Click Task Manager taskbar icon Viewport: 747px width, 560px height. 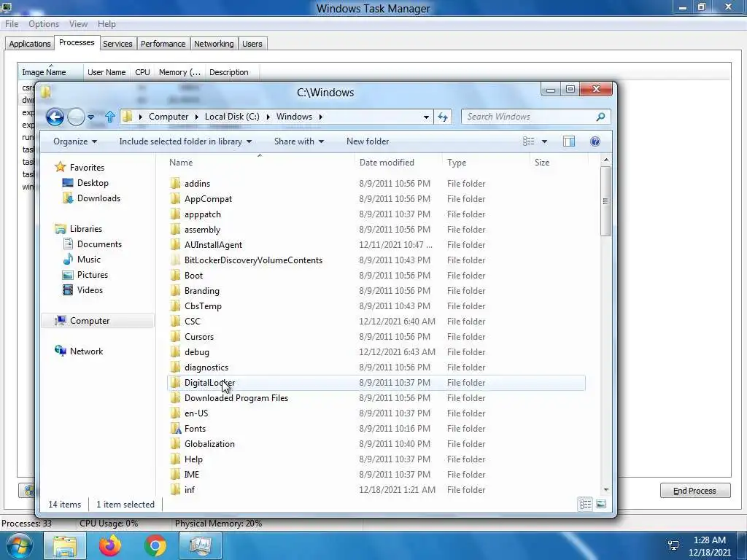(200, 545)
